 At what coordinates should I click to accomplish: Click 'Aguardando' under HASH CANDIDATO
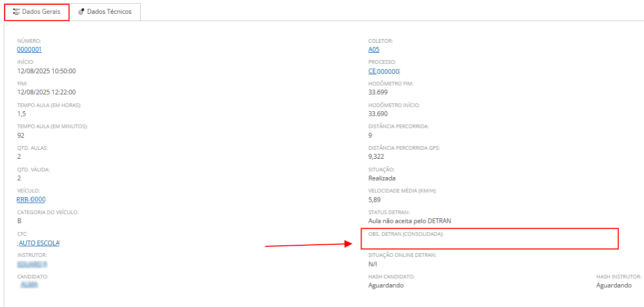(386, 285)
